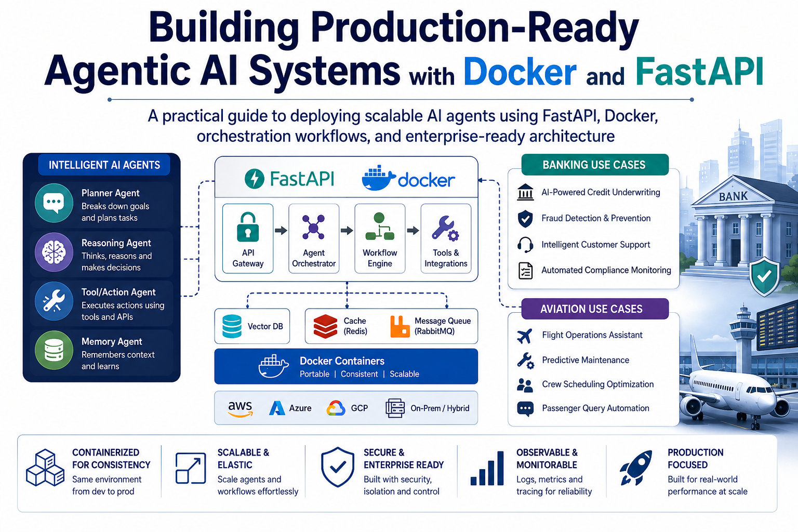Click the chat icon for Passenger Query Automation
The image size is (798, 532).
click(x=525, y=409)
